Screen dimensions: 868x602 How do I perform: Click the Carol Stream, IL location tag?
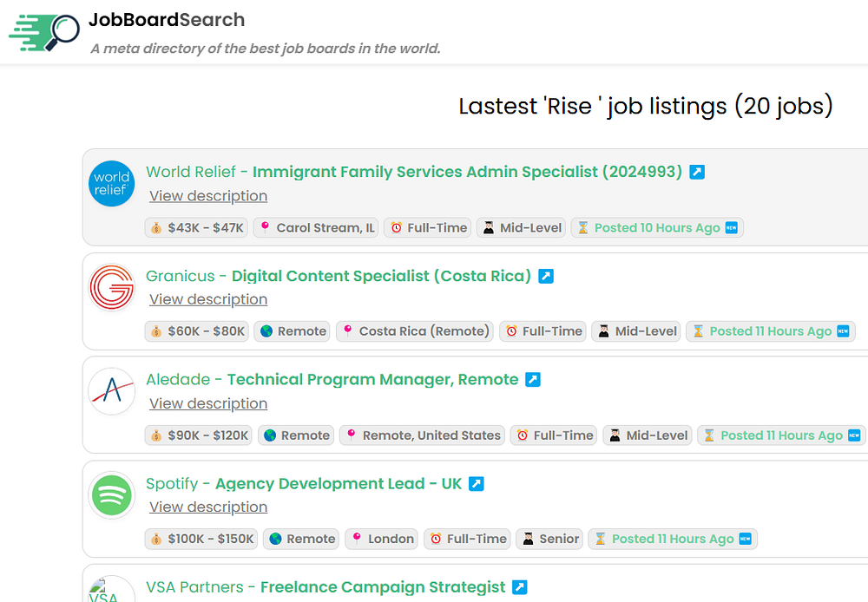[x=316, y=228]
